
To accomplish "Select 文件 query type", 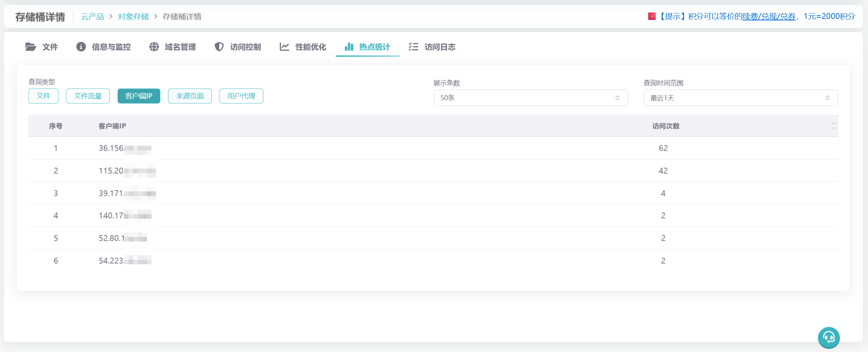I will click(43, 96).
